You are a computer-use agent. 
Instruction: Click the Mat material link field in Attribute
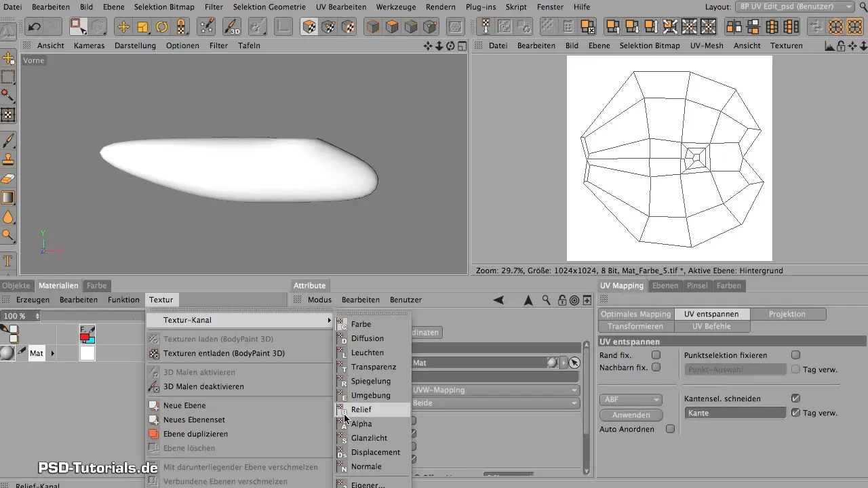tap(484, 363)
